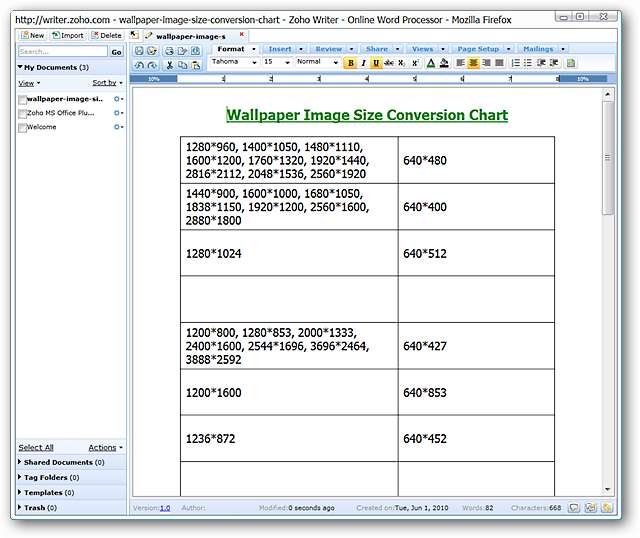Open the Tahoma font family dropdown
The width and height of the screenshot is (640, 538).
(234, 62)
